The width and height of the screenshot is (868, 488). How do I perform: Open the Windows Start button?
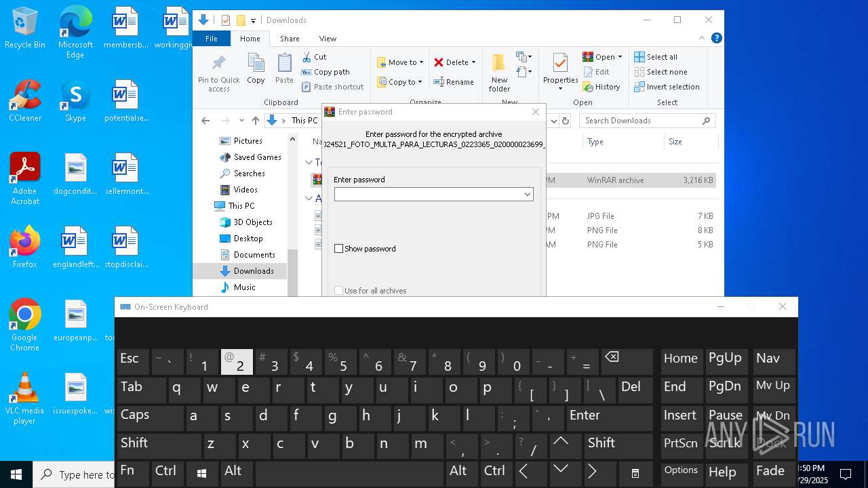(x=16, y=474)
